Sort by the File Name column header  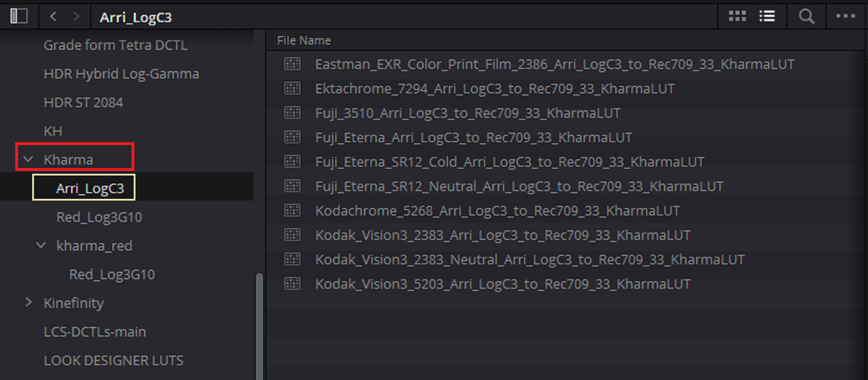[x=304, y=41]
